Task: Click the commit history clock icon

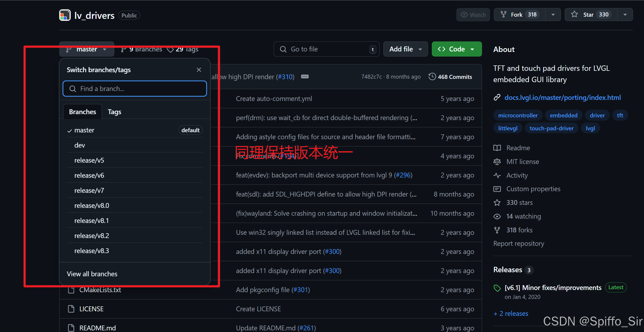Action: tap(432, 77)
